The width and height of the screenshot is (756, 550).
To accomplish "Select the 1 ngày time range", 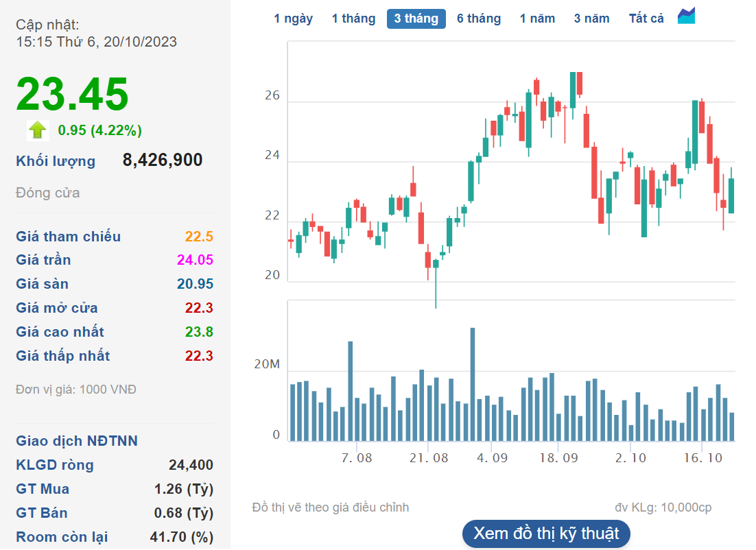I will point(293,19).
